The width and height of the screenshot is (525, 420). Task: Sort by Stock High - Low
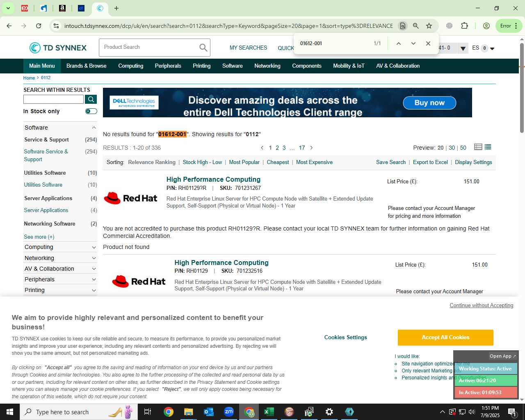click(202, 162)
